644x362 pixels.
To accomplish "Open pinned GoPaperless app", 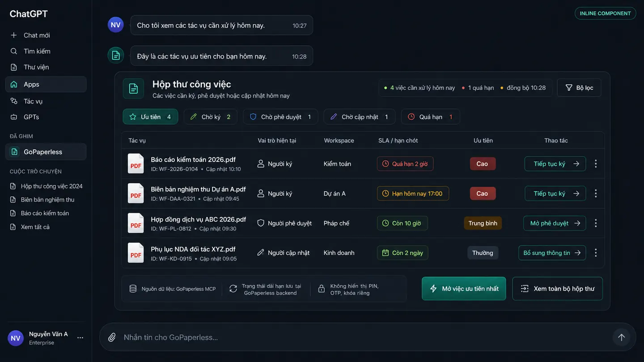I will (46, 152).
